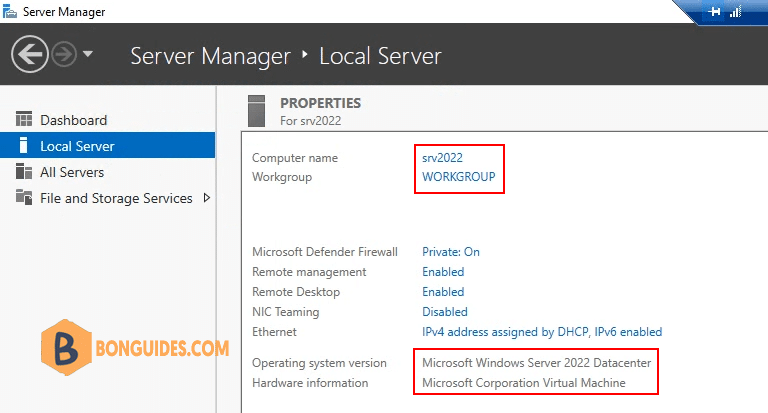Click the Properties panel server icon
The height and width of the screenshot is (413, 768).
(257, 110)
